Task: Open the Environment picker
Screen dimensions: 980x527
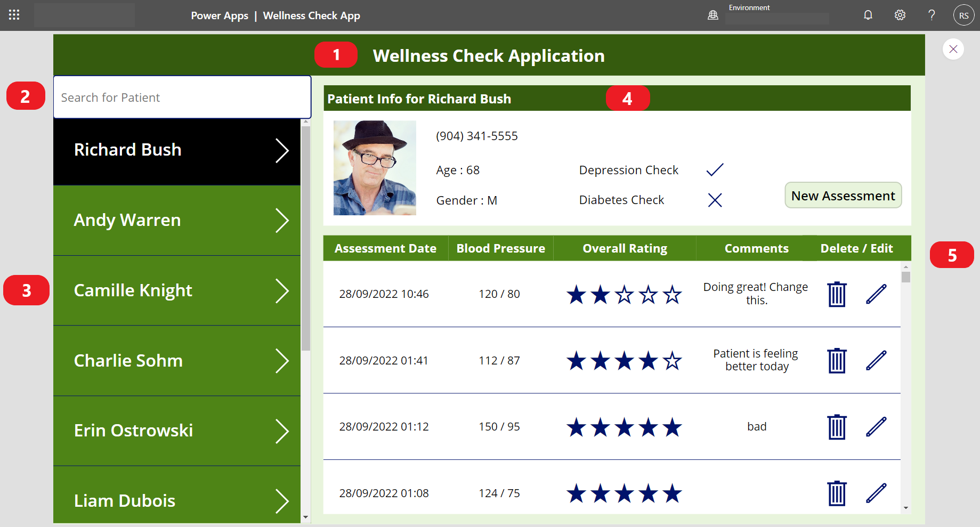Action: point(777,18)
